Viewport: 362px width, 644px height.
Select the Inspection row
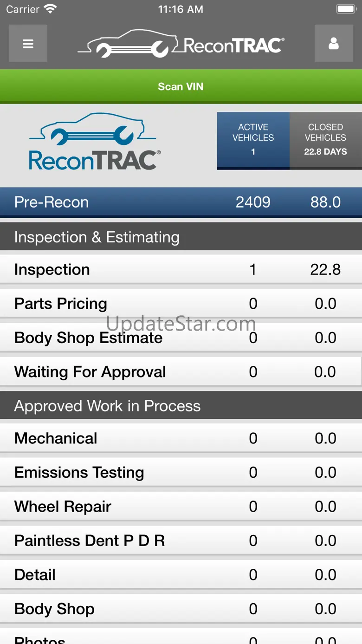tap(181, 269)
